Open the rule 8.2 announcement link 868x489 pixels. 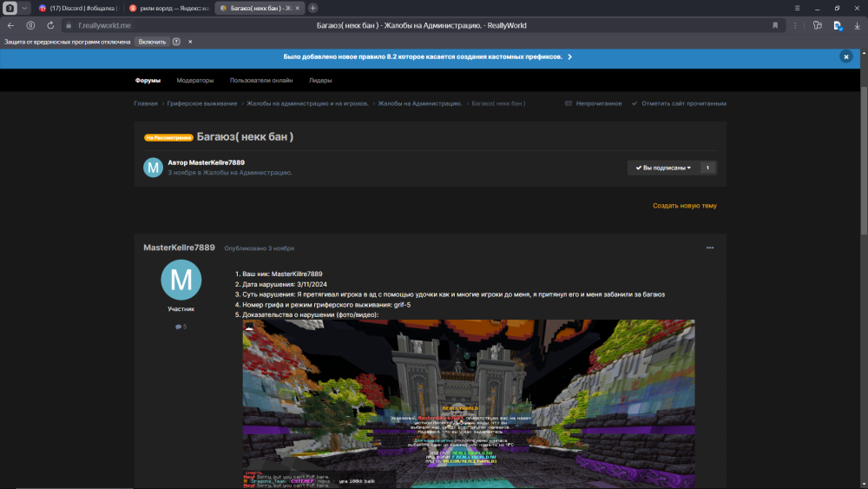(x=427, y=56)
